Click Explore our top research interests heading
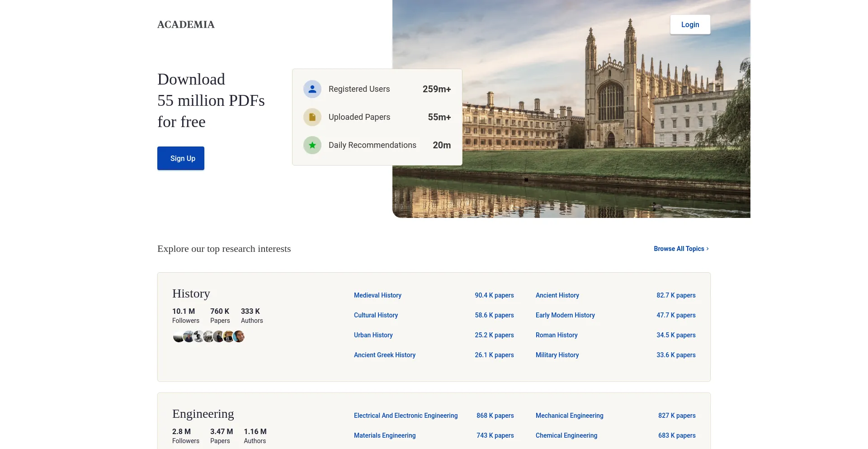 pyautogui.click(x=224, y=249)
